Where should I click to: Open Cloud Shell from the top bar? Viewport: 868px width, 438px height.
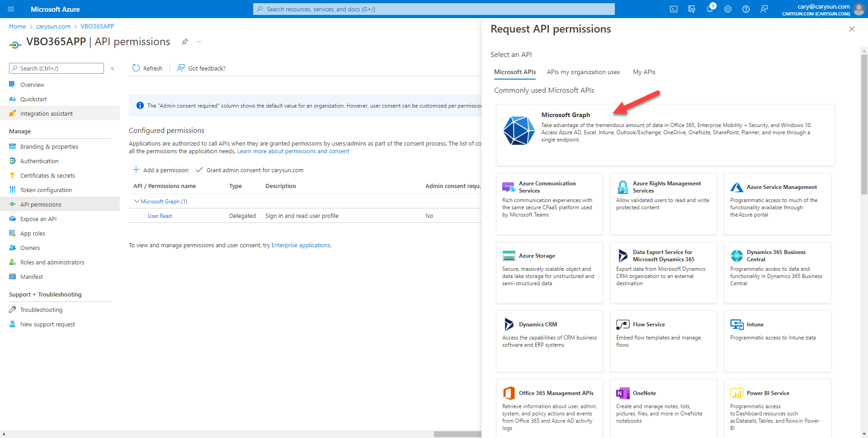point(674,9)
